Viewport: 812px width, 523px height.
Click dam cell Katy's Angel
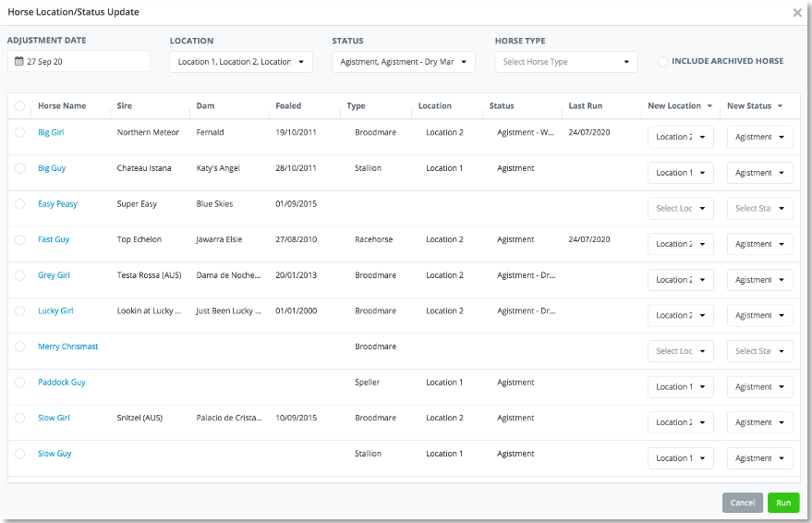(218, 168)
